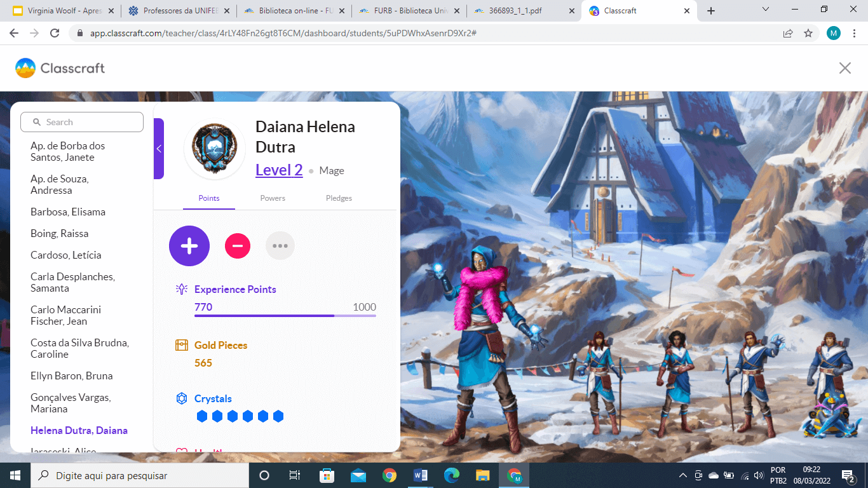The image size is (868, 488).
Task: Open Task View on the taskbar
Action: pyautogui.click(x=295, y=475)
